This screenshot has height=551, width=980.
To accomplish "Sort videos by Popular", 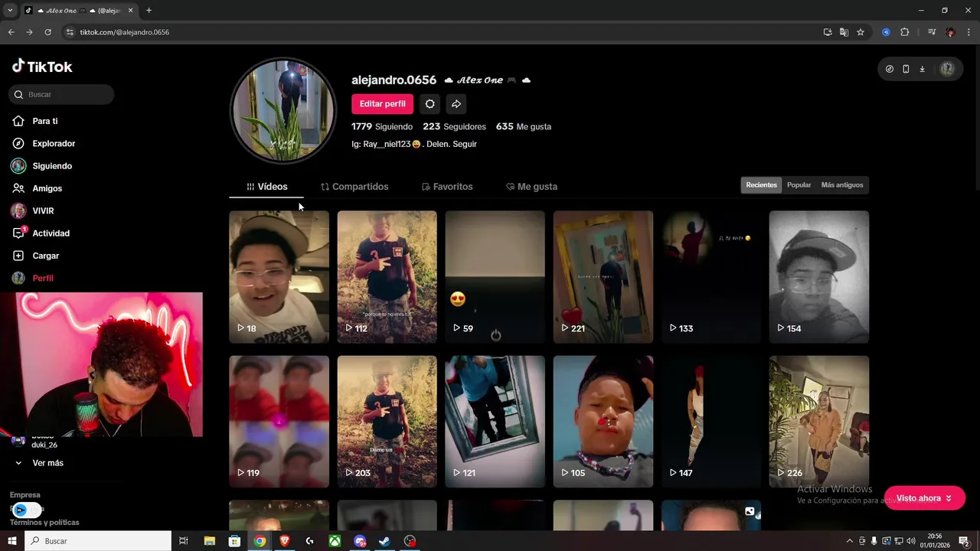I will pos(799,185).
